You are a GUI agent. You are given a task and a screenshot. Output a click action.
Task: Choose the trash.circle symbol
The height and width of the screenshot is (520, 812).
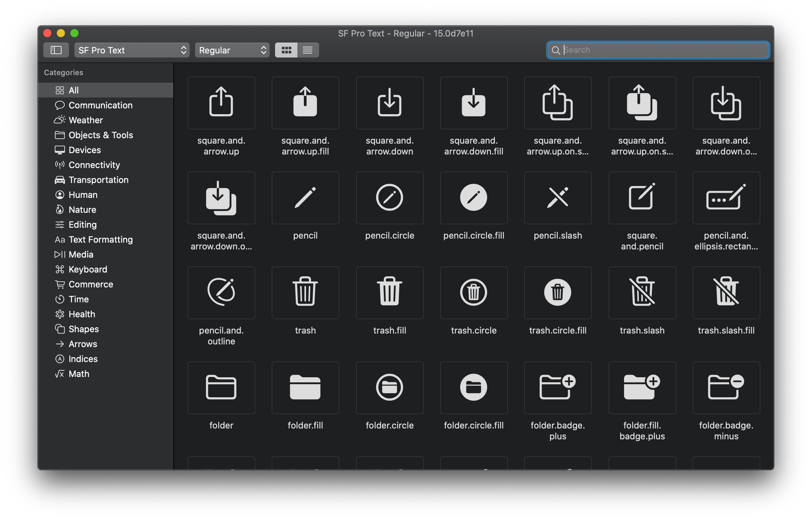tap(474, 293)
